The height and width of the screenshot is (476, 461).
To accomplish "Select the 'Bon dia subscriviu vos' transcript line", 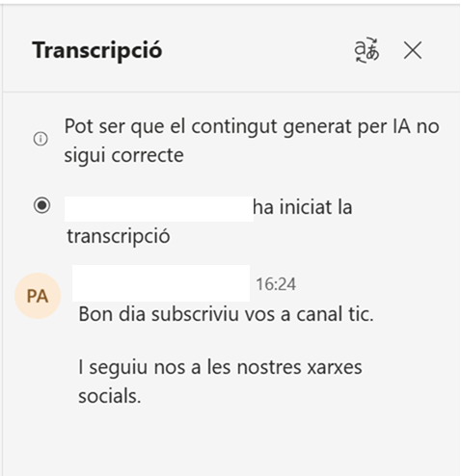I will (226, 314).
